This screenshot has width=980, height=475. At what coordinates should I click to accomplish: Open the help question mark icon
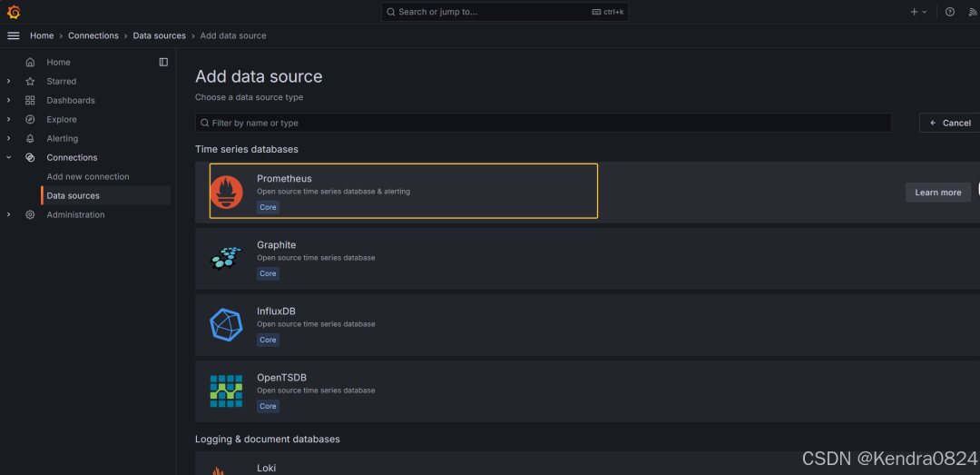click(x=949, y=12)
